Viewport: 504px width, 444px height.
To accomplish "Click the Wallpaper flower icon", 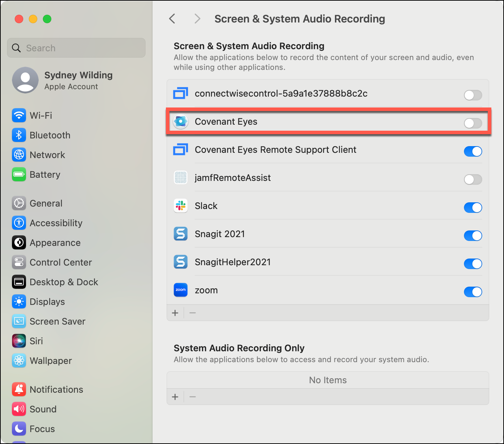I will 19,360.
